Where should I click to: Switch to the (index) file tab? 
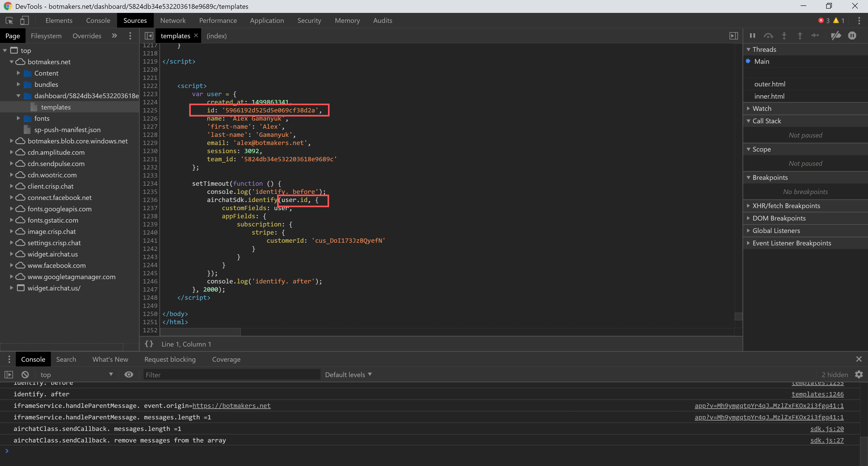216,36
